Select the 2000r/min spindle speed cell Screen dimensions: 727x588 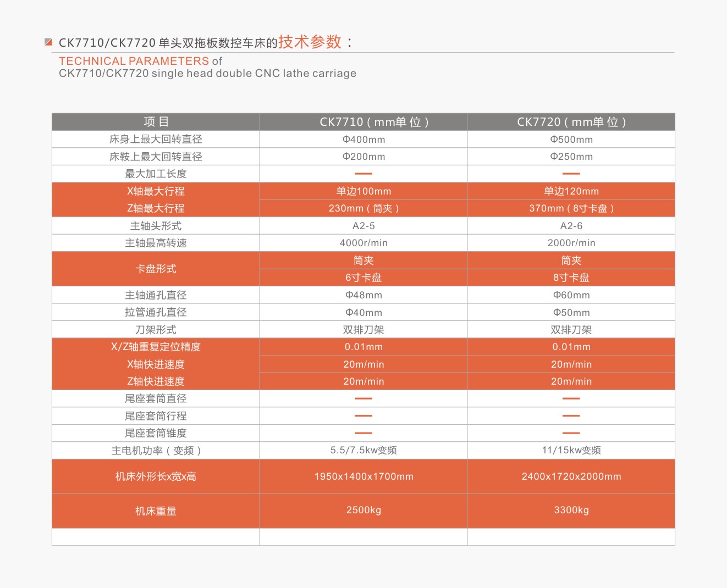click(571, 243)
